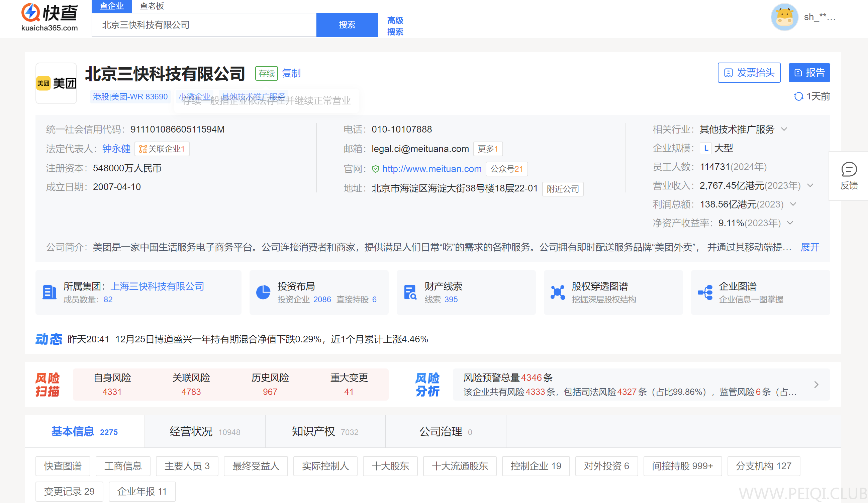Open the http://www.meituan.com website link
The image size is (868, 503).
431,169
